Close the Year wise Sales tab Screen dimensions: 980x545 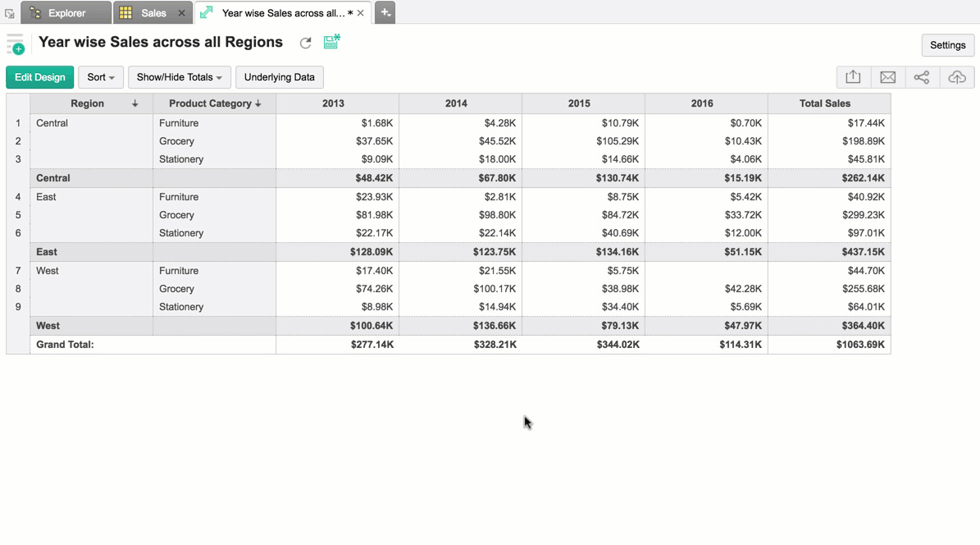(360, 13)
